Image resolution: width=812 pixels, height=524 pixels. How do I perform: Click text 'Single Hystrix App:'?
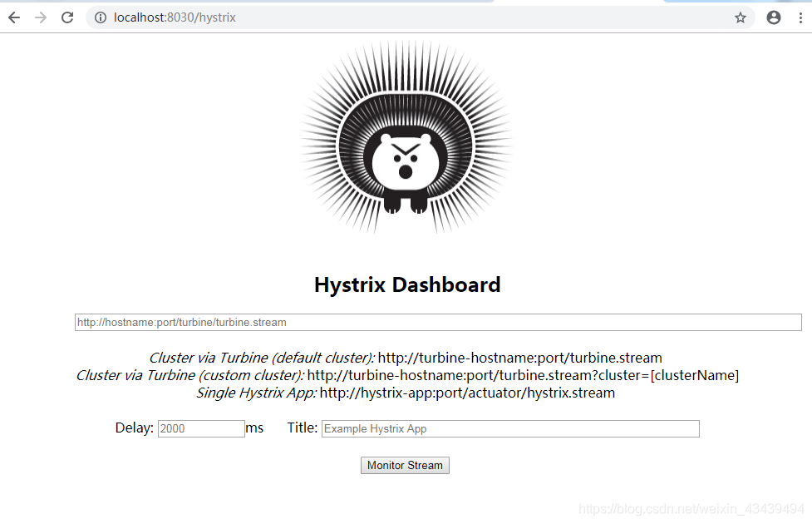coord(256,393)
